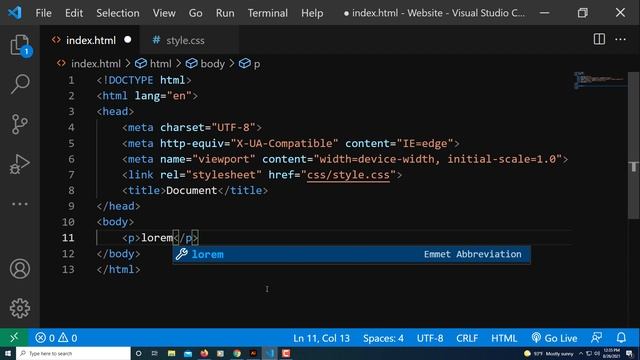Viewport: 640px width, 360px height.
Task: Open the File menu
Action: [x=43, y=13]
